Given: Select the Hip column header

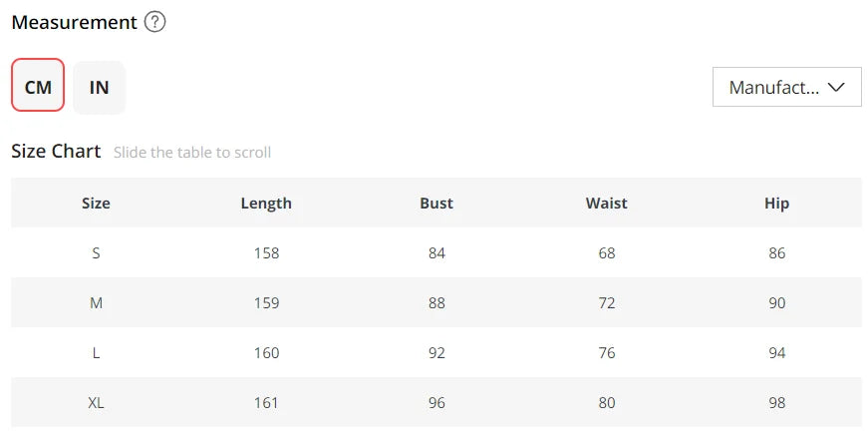Looking at the screenshot, I should click(776, 203).
